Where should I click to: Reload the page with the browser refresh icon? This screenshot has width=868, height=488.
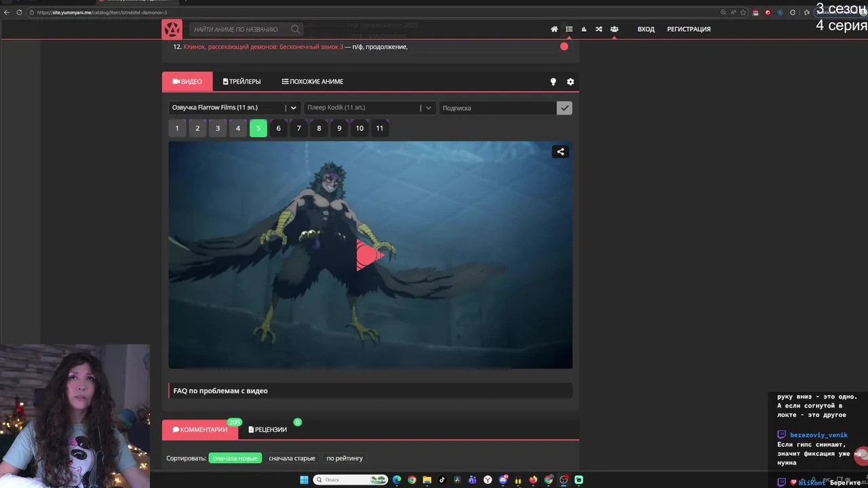(x=19, y=12)
